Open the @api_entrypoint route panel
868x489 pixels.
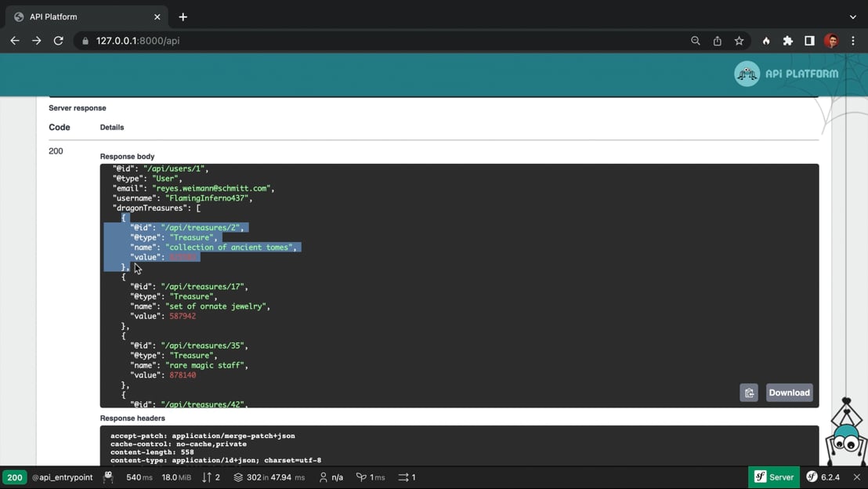(63, 477)
